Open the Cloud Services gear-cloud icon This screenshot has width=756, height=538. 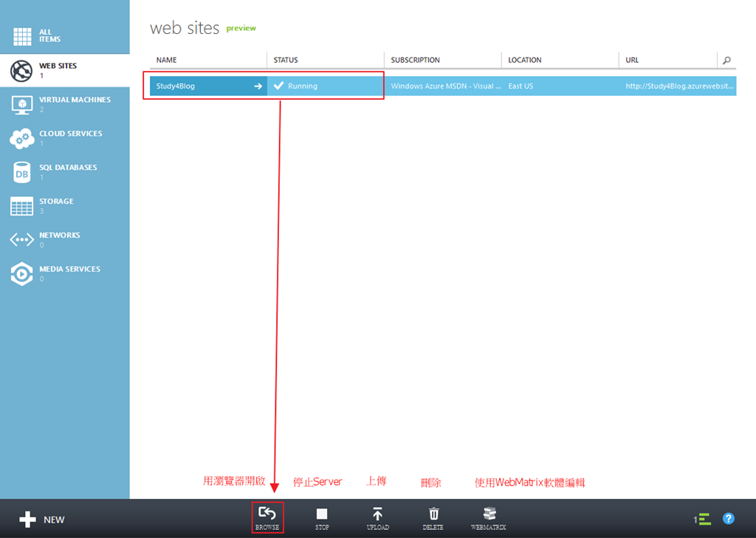(x=21, y=138)
